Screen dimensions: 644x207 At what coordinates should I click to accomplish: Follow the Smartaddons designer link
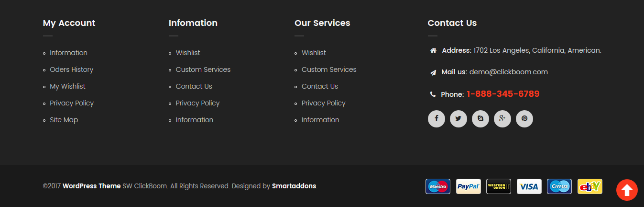coord(294,186)
